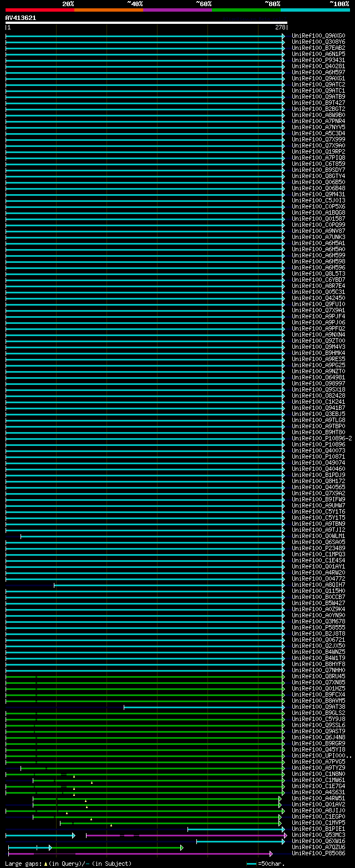Image resolution: width=355 pixels, height=868 pixels.
Task: Open hit UniRef100_Q9AT38
Action: pyautogui.click(x=318, y=707)
